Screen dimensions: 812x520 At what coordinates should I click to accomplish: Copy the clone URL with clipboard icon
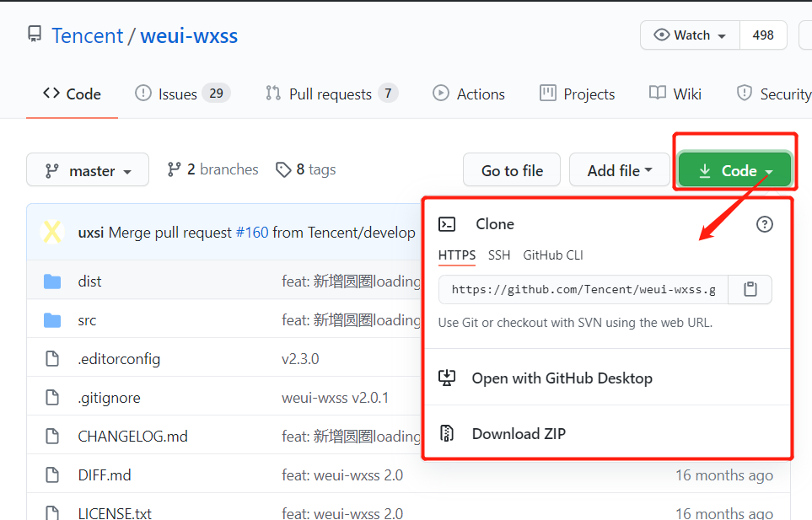(750, 289)
